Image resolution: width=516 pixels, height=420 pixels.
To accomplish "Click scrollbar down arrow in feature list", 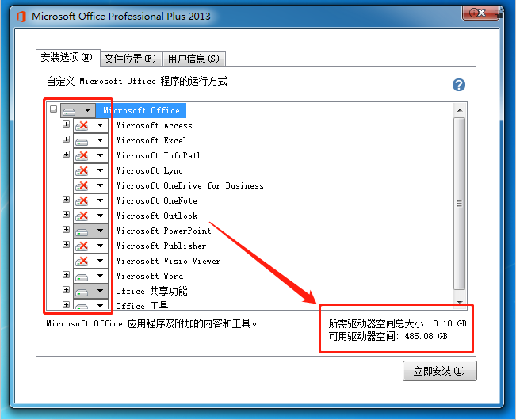I will [460, 302].
